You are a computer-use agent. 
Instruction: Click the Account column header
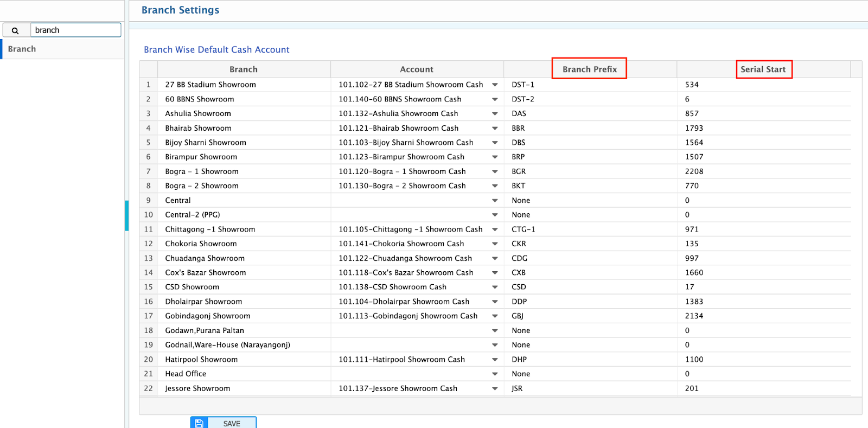coord(416,69)
